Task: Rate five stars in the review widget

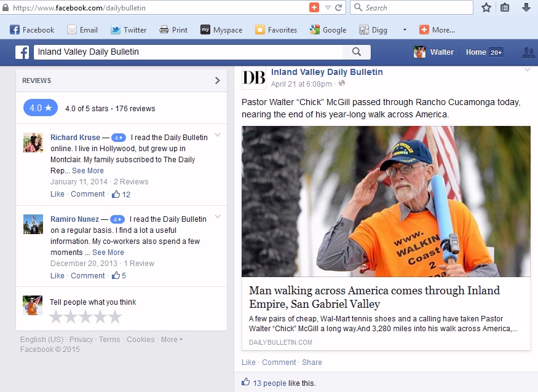Action: click(115, 317)
